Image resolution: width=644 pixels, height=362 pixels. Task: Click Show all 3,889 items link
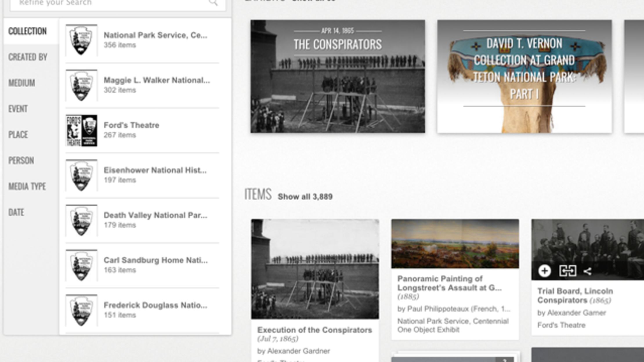tap(305, 197)
